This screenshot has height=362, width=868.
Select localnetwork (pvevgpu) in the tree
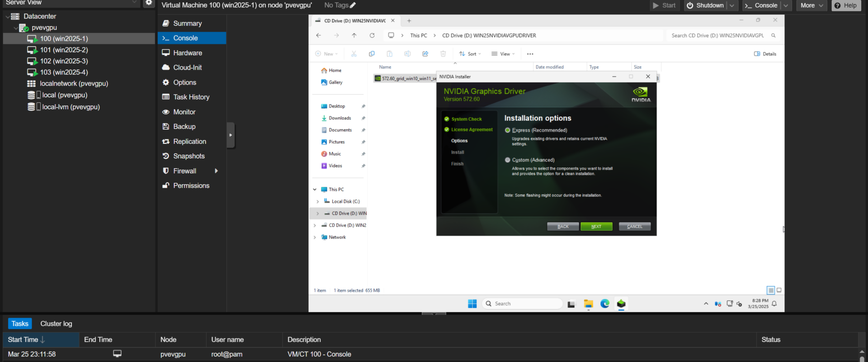pos(74,84)
